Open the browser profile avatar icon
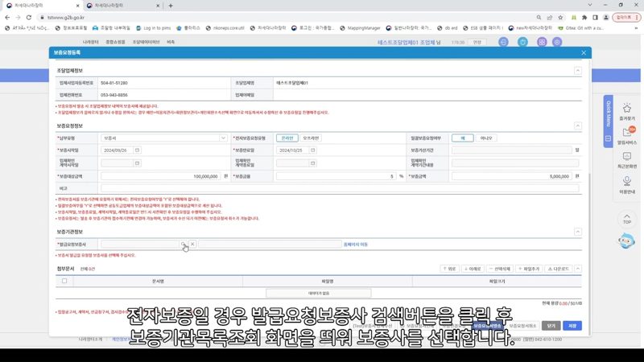 click(x=606, y=17)
